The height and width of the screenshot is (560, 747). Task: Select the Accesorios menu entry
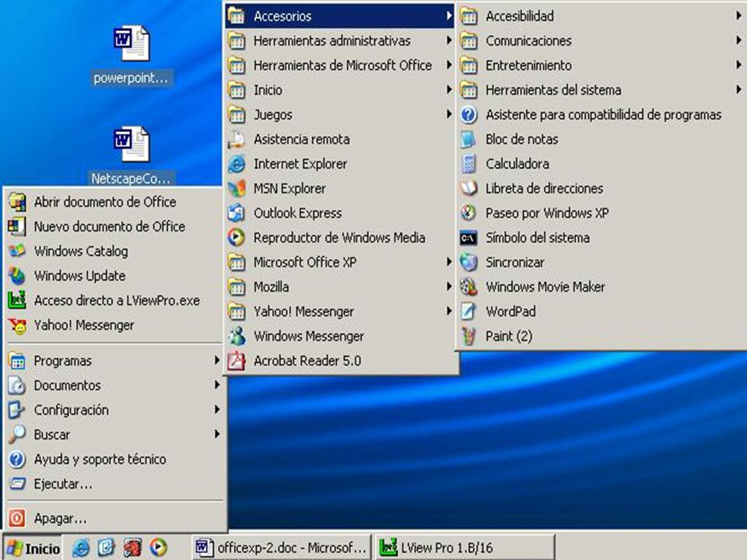pos(340,16)
